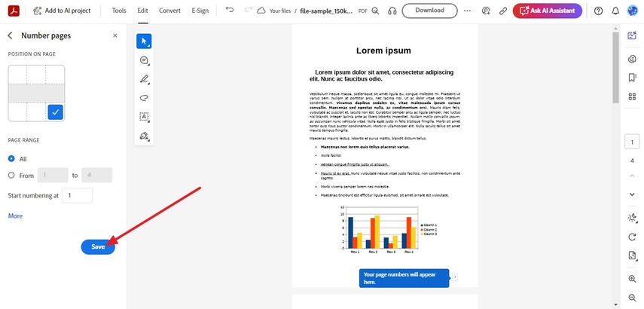Click the Start numbering at field

pyautogui.click(x=78, y=196)
